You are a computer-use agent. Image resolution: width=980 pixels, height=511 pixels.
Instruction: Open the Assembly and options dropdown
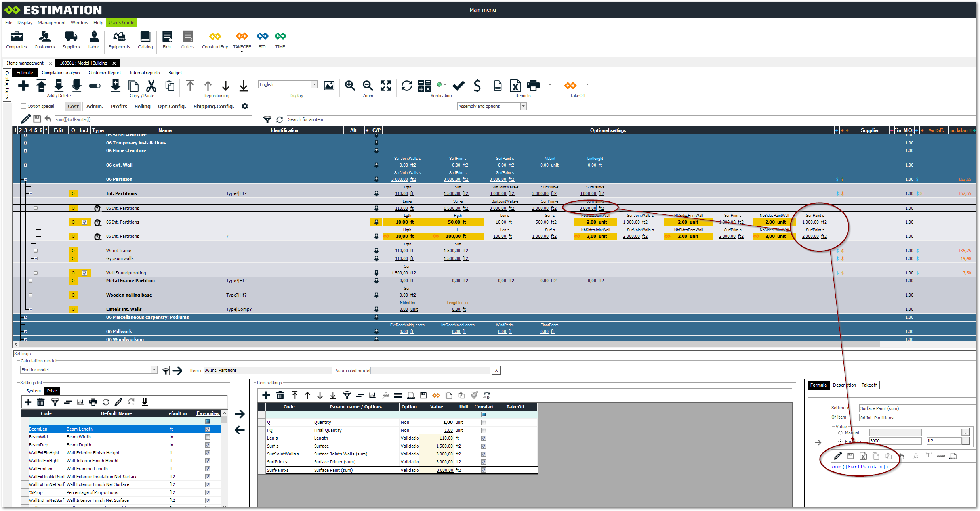(523, 106)
